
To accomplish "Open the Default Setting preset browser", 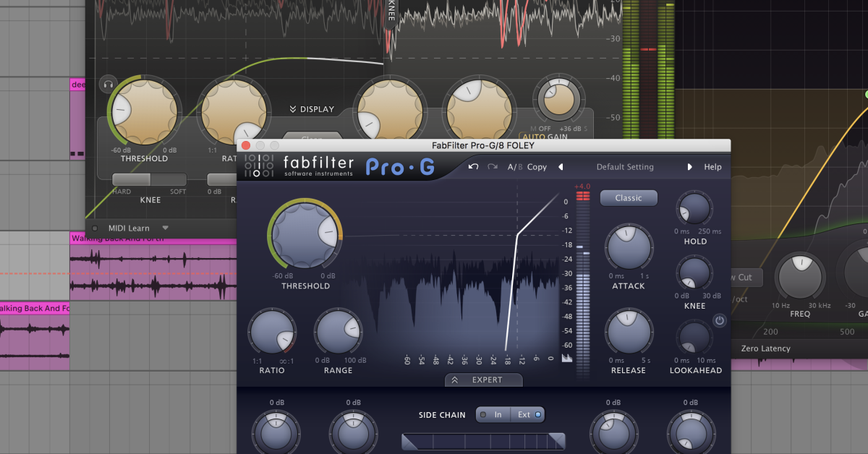I will coord(624,167).
